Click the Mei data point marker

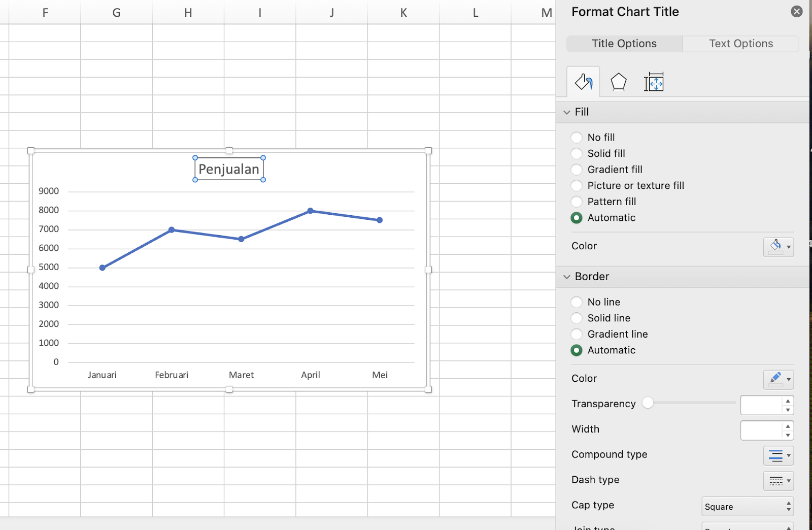380,220
